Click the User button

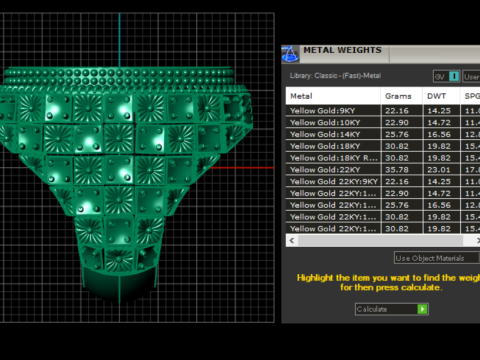point(471,77)
